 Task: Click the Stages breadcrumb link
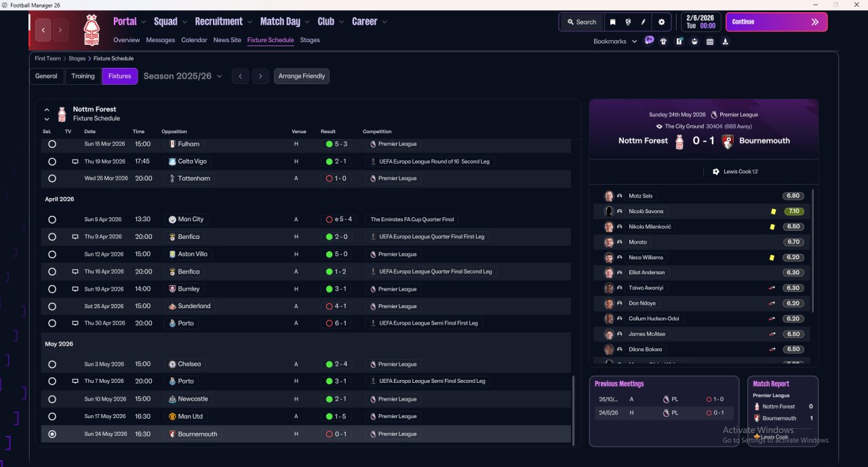77,58
